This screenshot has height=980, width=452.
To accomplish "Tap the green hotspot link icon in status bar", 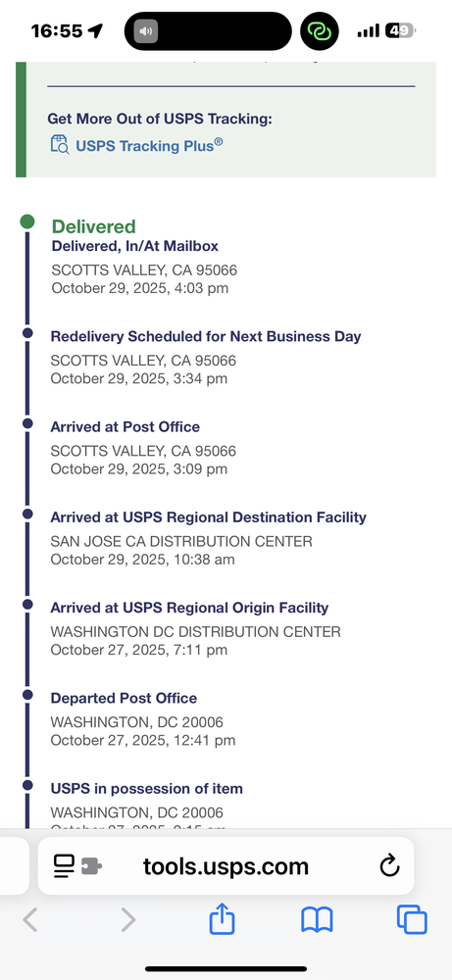I will click(x=320, y=30).
